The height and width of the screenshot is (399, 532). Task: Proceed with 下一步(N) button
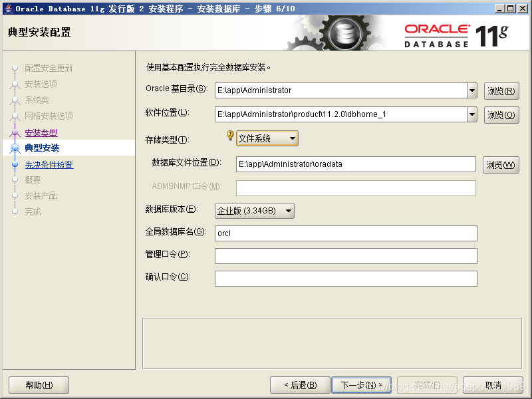[x=361, y=385]
